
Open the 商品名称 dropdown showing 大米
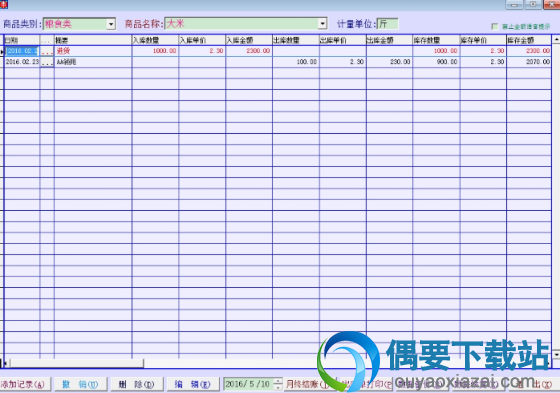pos(322,24)
